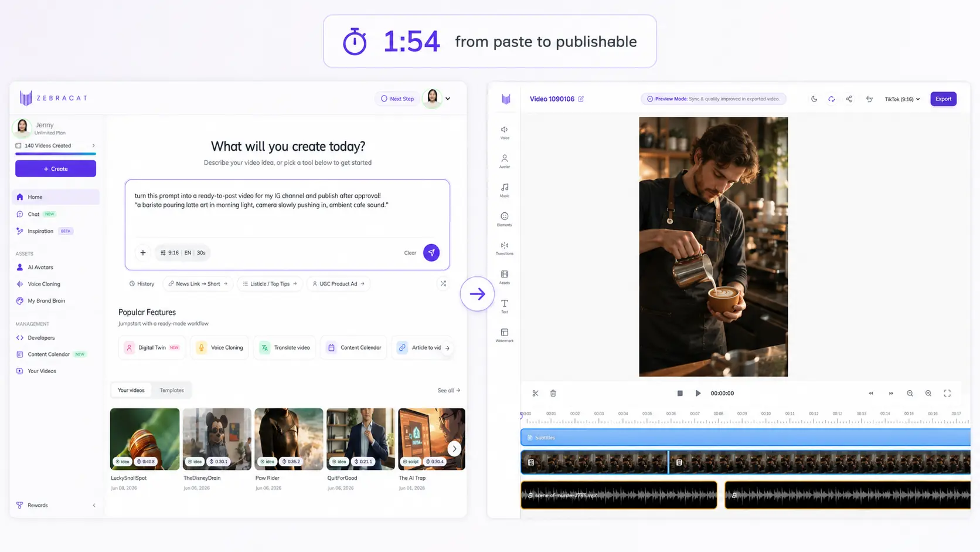Play the video preview
Image resolution: width=980 pixels, height=552 pixels.
coord(697,393)
